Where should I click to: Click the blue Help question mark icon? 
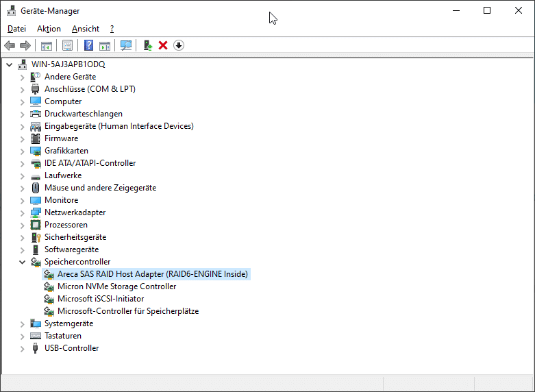click(x=88, y=45)
